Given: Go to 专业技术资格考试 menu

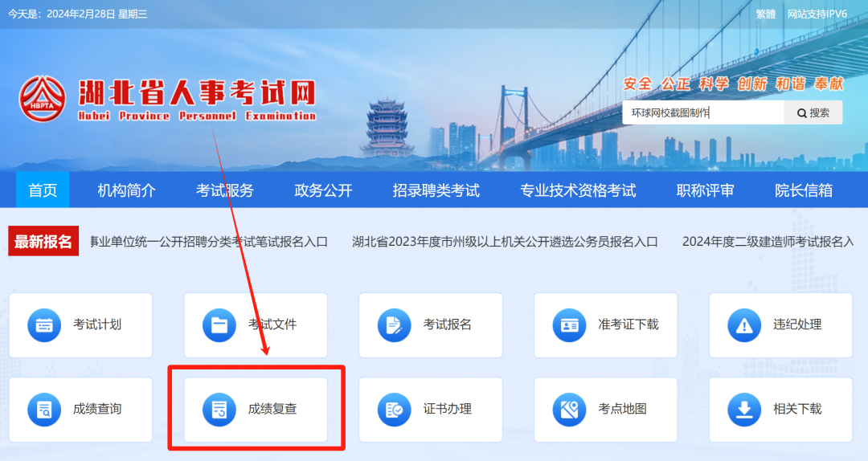Looking at the screenshot, I should (x=577, y=190).
